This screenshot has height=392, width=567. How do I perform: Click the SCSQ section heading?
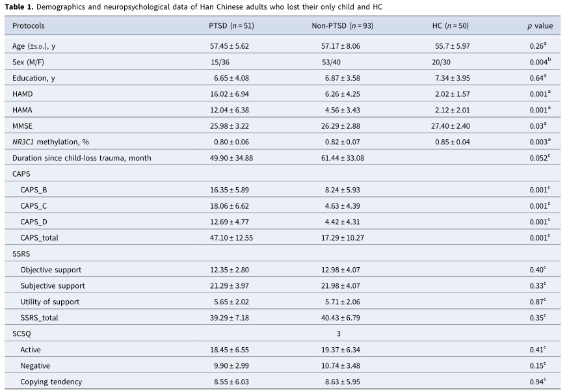[23, 333]
